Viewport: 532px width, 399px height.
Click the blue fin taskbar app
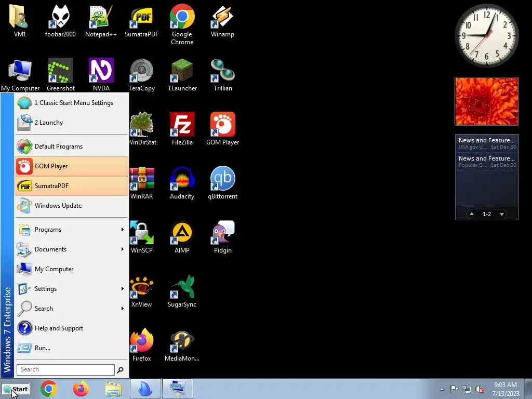145,389
